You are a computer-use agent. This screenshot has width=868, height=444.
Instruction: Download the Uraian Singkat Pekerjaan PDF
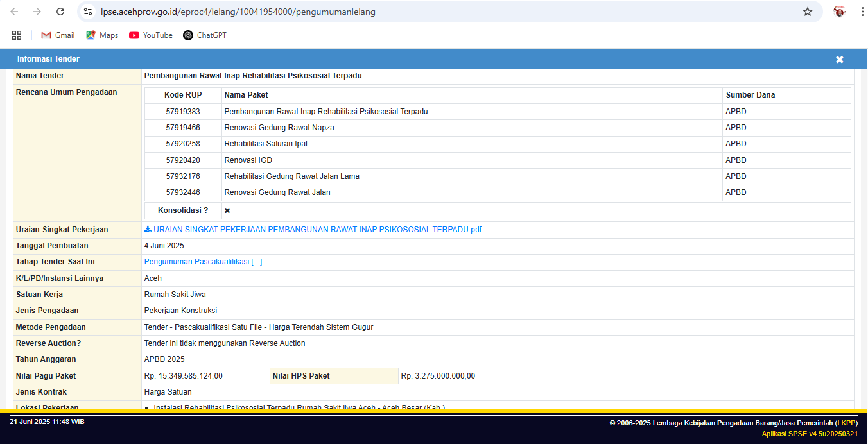point(313,230)
